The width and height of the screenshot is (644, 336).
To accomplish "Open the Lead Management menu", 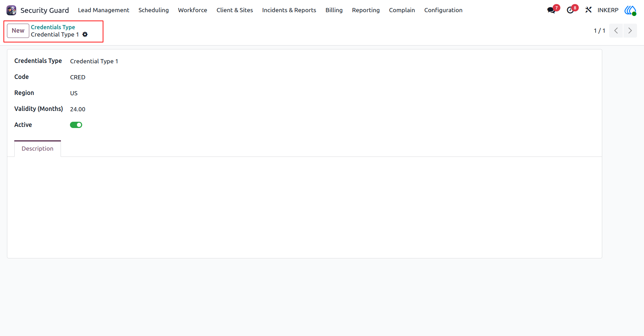I will tap(103, 10).
